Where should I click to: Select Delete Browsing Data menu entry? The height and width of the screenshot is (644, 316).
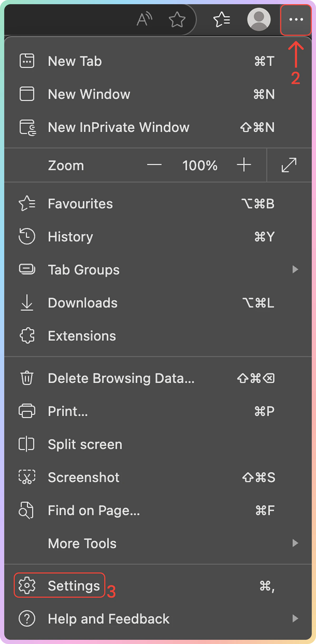(x=121, y=378)
